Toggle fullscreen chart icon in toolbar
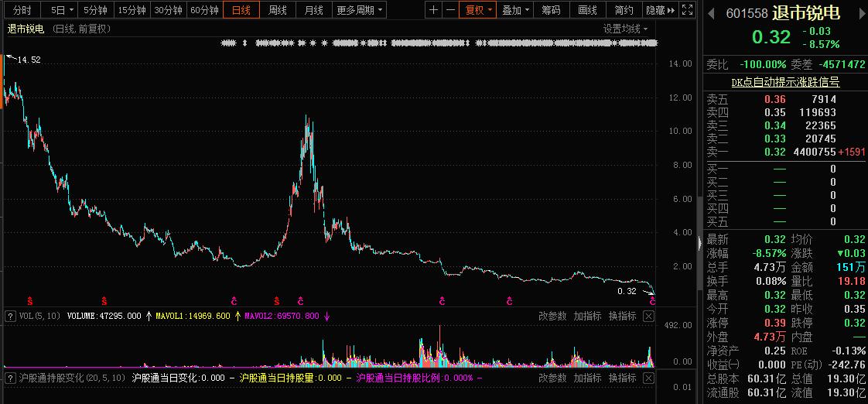The image size is (868, 404). point(687,10)
